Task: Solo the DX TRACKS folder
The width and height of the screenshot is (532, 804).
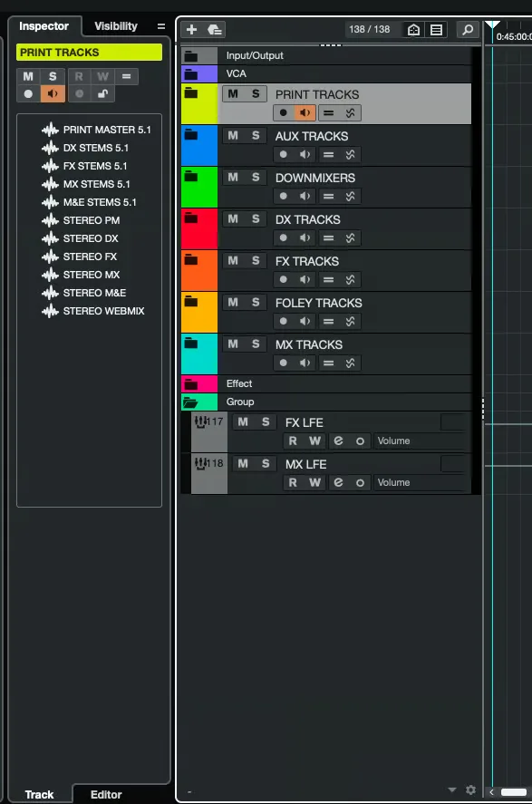Action: click(256, 219)
